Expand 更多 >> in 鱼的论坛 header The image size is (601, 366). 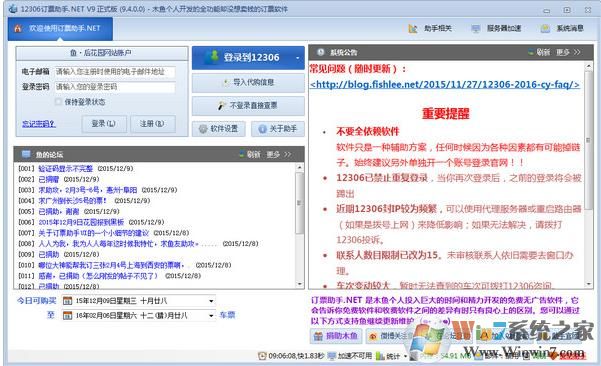[x=279, y=154]
